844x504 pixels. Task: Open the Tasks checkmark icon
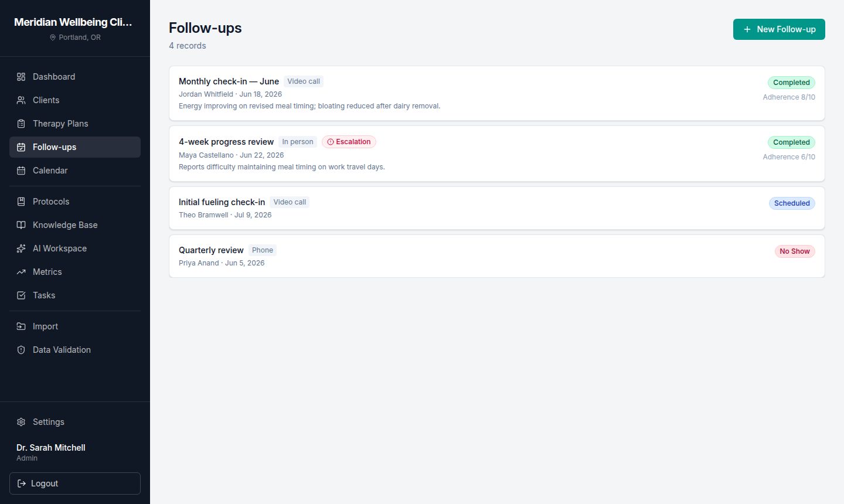click(x=21, y=295)
